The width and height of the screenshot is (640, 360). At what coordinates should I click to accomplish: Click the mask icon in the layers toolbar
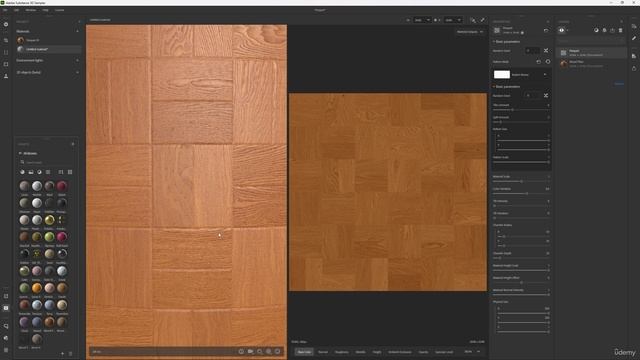coord(596,30)
